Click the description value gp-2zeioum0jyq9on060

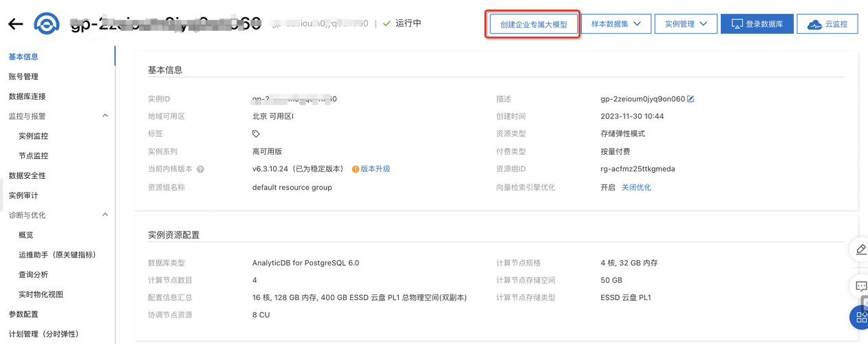[642, 99]
